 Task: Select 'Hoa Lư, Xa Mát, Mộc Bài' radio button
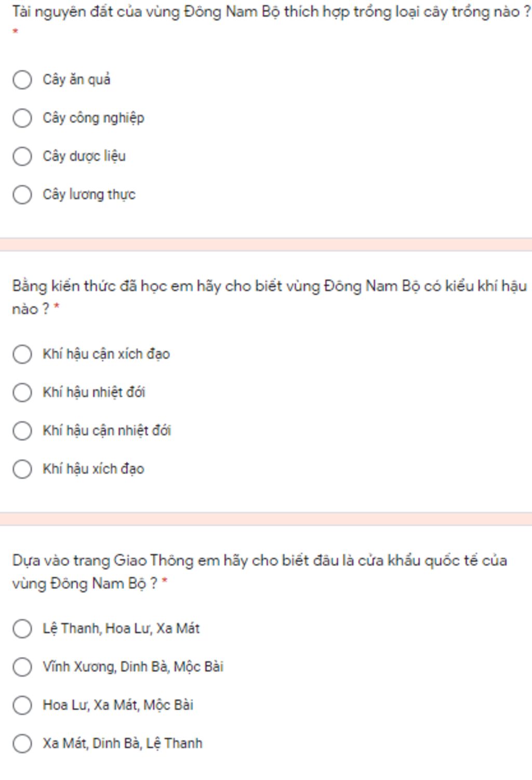(x=22, y=705)
